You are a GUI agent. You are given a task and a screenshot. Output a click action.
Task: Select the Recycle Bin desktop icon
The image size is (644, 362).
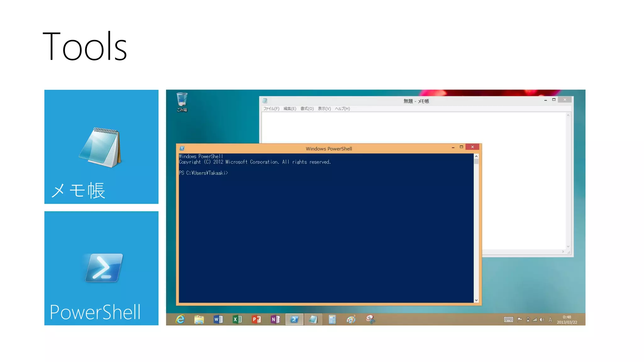pyautogui.click(x=182, y=102)
